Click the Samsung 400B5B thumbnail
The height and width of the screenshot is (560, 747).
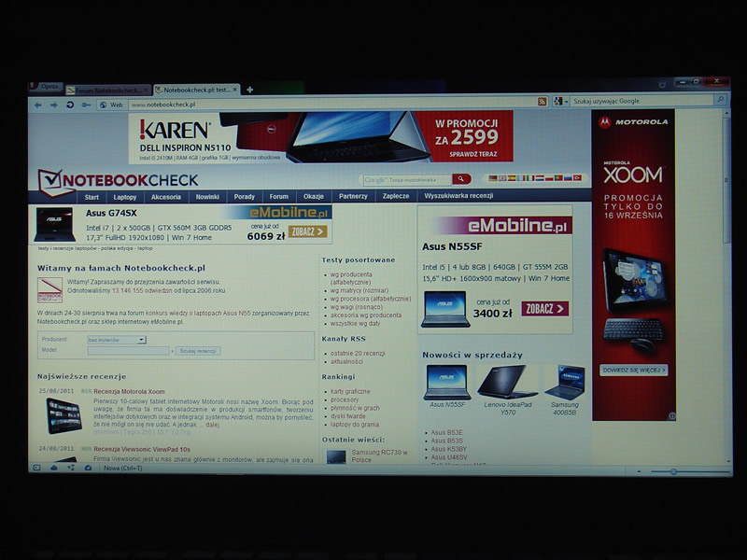click(565, 382)
